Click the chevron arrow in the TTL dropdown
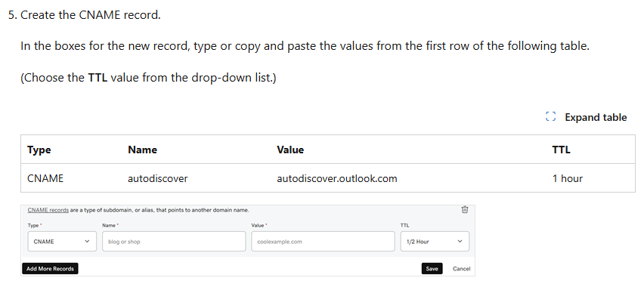 (x=460, y=242)
